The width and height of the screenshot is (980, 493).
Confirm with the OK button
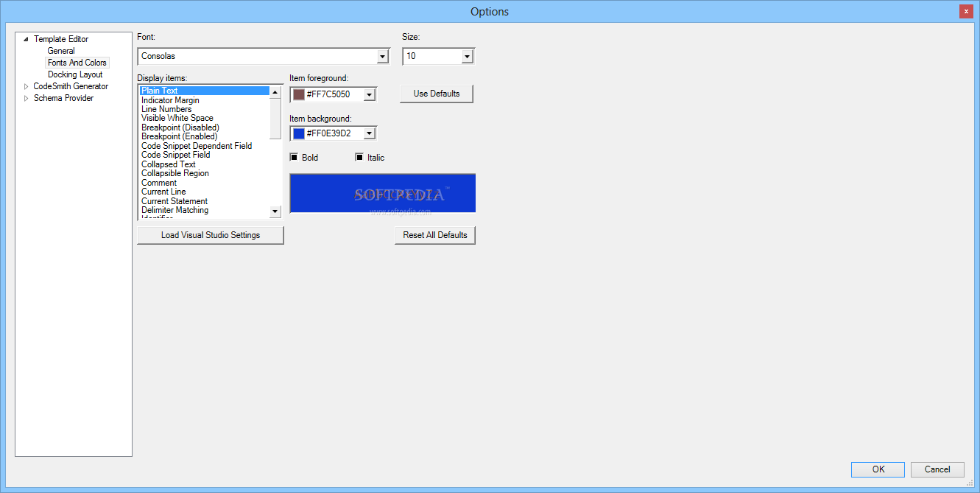pos(878,469)
